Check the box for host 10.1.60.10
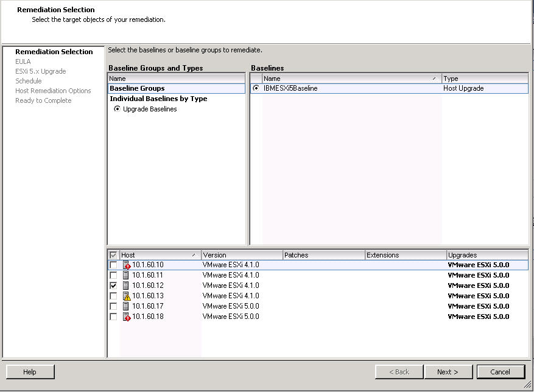 (x=113, y=265)
